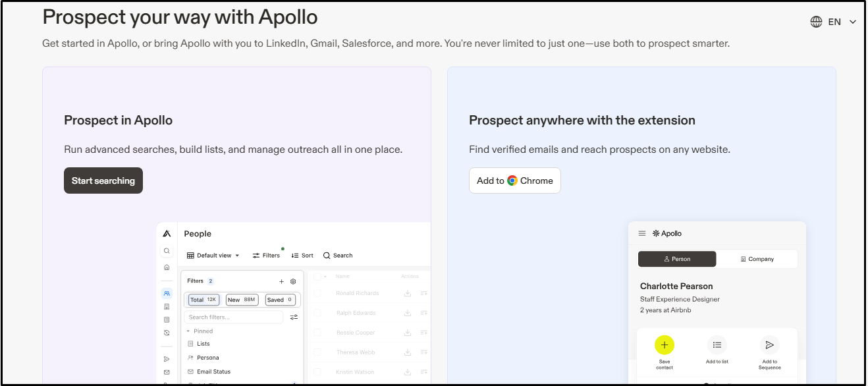Click the Start searching button
The image size is (868, 386).
[x=103, y=180]
